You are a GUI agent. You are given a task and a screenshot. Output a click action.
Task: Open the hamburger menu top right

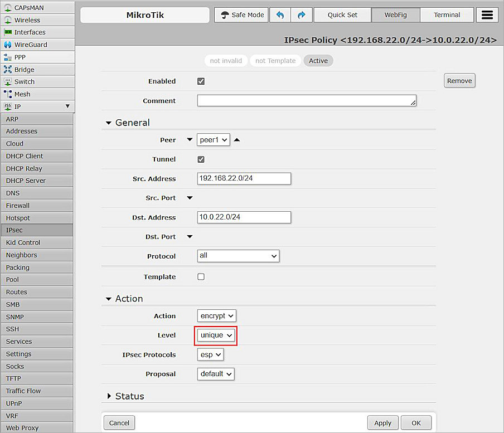pos(487,14)
